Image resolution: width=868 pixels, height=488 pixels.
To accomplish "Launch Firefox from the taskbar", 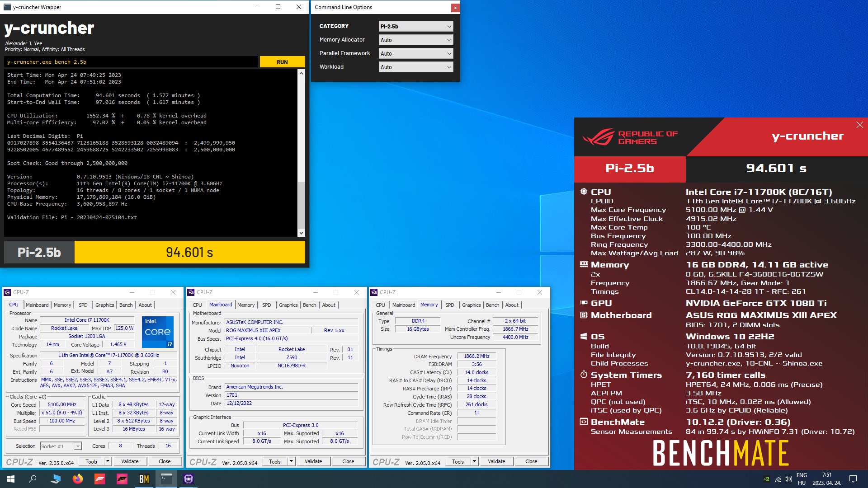I will (78, 479).
